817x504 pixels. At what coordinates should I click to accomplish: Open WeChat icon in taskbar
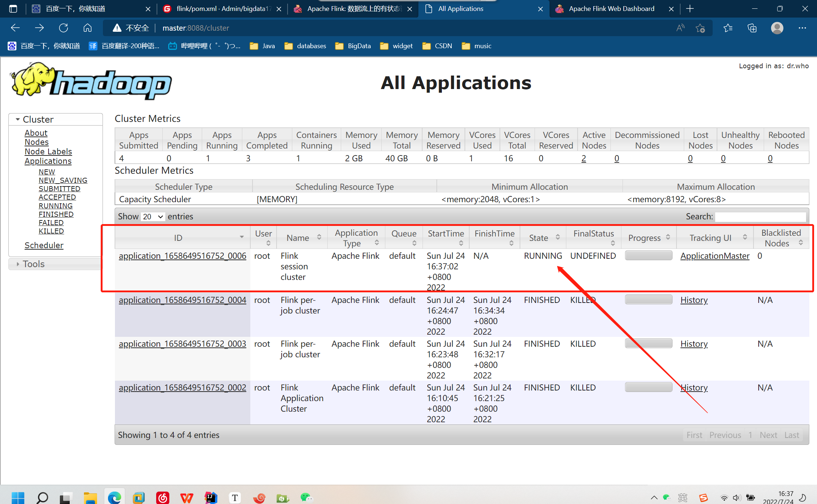click(x=306, y=497)
